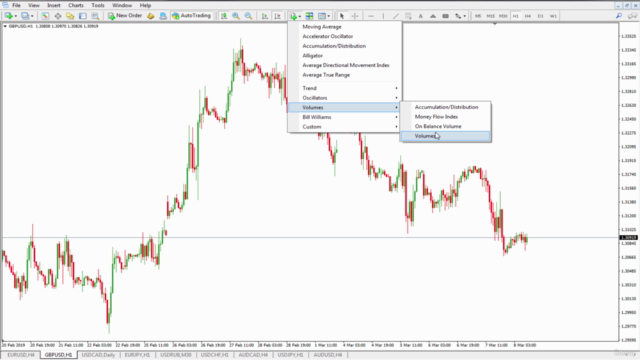Image resolution: width=640 pixels, height=360 pixels.
Task: Open the Insert menu
Action: (x=53, y=5)
